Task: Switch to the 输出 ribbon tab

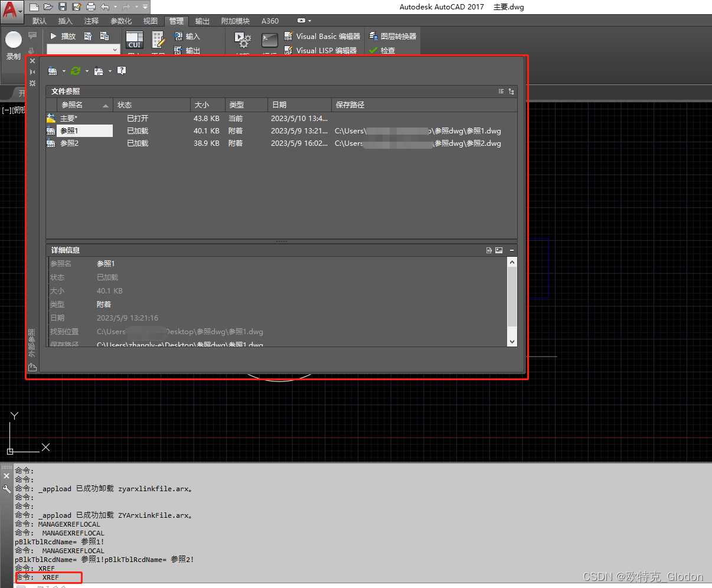Action: tap(203, 21)
